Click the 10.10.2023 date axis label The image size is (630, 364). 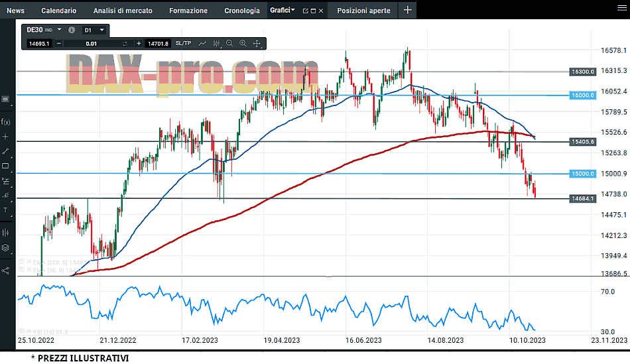(x=527, y=340)
